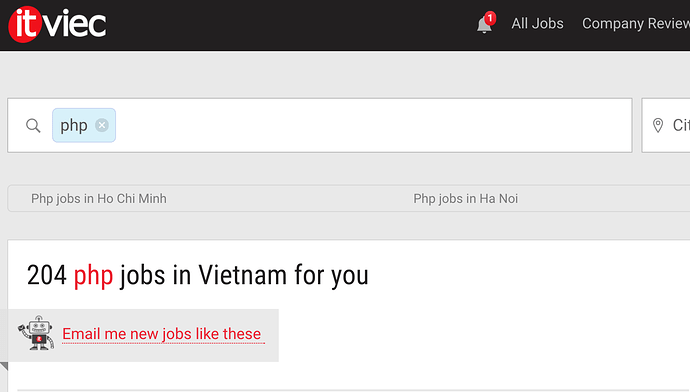The image size is (690, 392).
Task: Click the Vietnam text in results heading
Action: (x=242, y=275)
